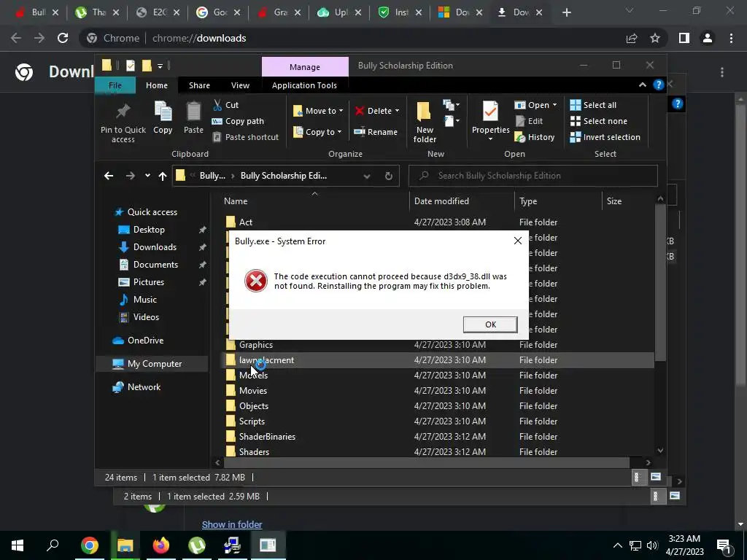Expand the Open dropdown arrow
747x560 pixels.
click(x=554, y=105)
